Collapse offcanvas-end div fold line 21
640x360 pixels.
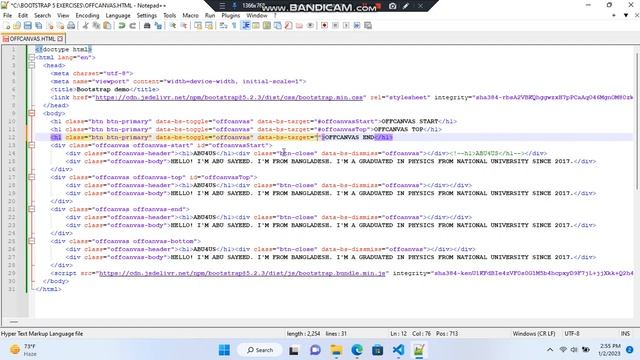pyautogui.click(x=32, y=209)
